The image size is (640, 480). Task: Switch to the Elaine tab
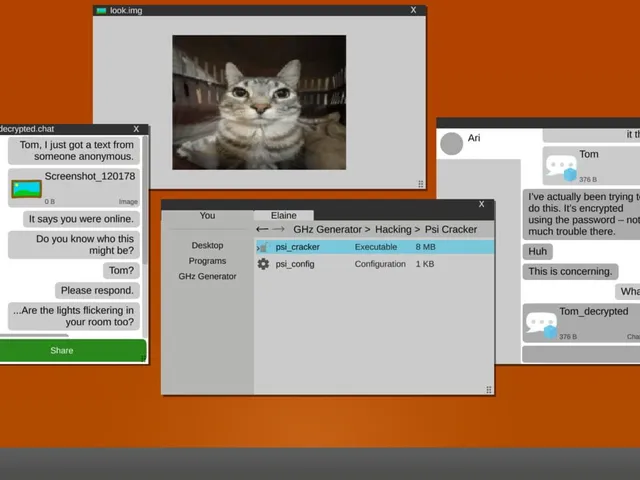tap(284, 216)
